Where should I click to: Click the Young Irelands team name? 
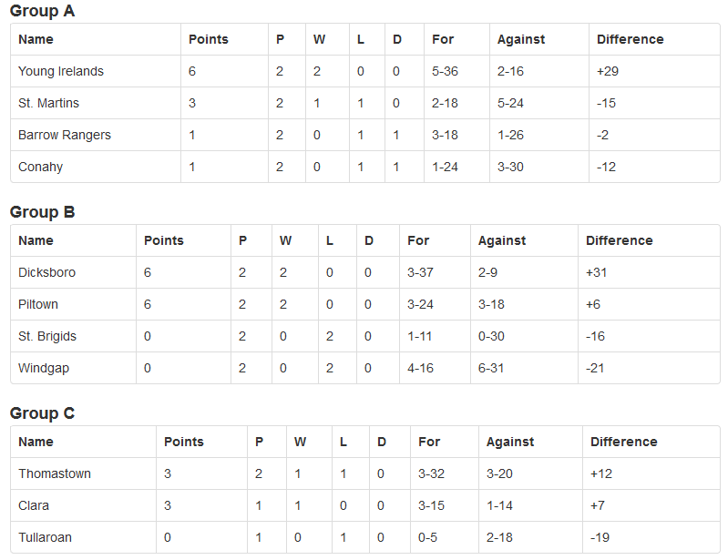point(61,71)
